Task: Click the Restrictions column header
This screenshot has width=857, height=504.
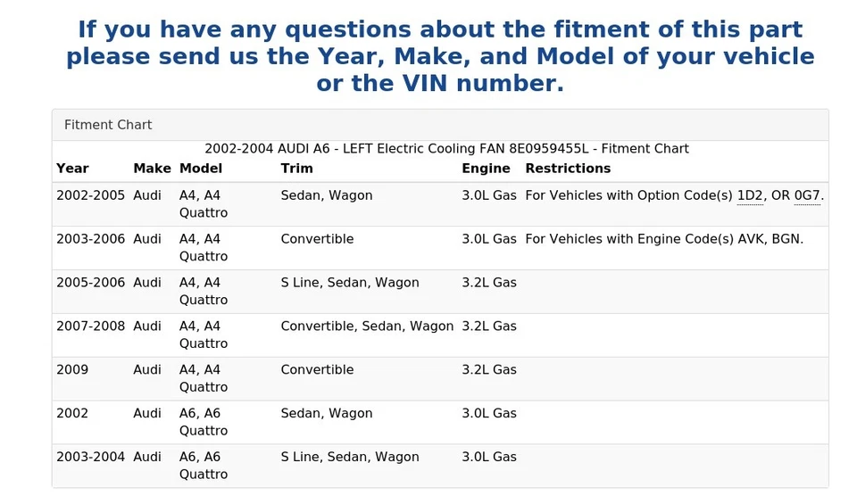Action: [x=568, y=169]
